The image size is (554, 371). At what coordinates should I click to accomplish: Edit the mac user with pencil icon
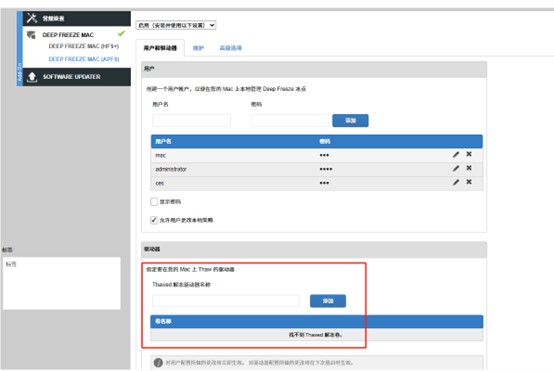tap(456, 154)
